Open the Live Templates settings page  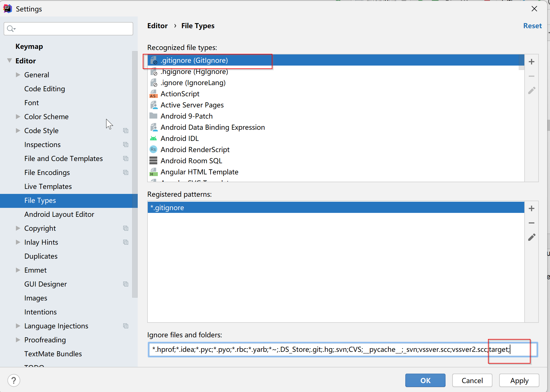[x=48, y=186]
